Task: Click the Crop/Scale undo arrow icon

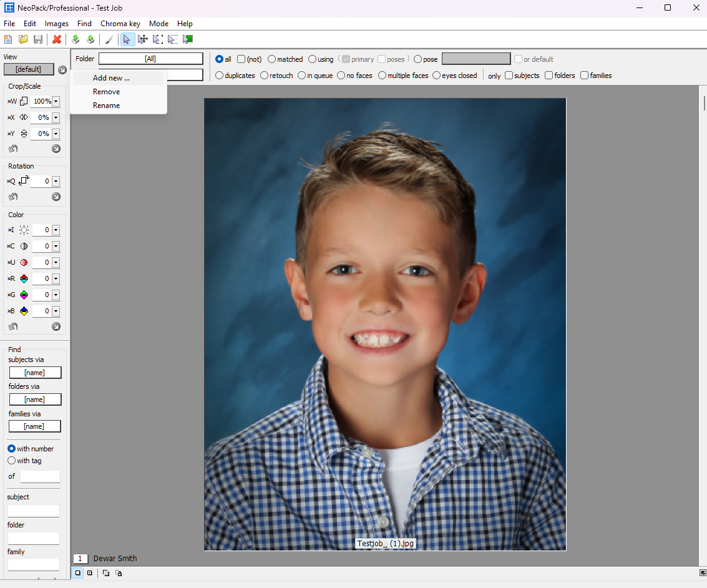Action: tap(13, 149)
